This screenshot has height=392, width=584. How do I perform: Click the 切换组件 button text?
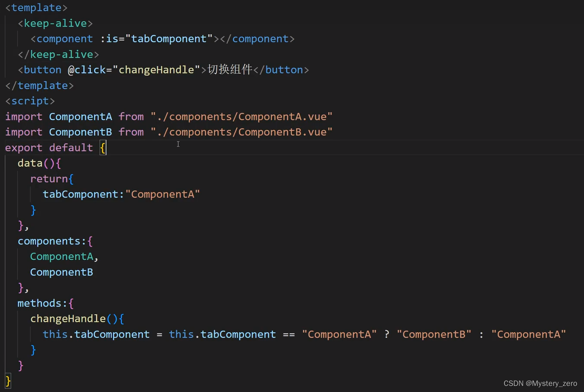pyautogui.click(x=230, y=70)
